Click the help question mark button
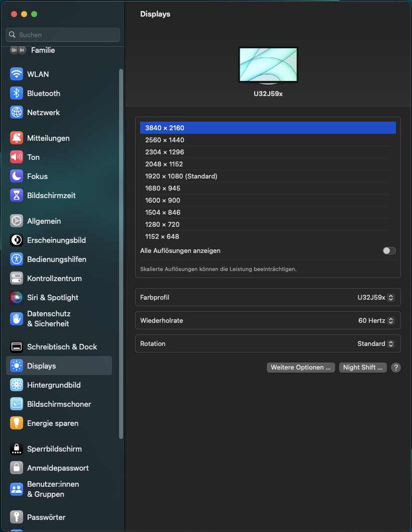Viewport: 412px width, 532px height. [x=396, y=368]
